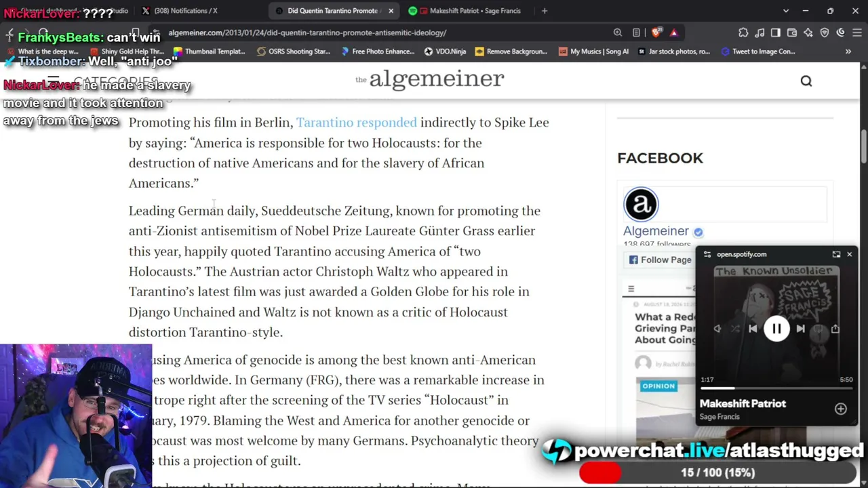Screen dimensions: 868x488
Task: Share the track from Spotify mini player
Action: point(835,329)
